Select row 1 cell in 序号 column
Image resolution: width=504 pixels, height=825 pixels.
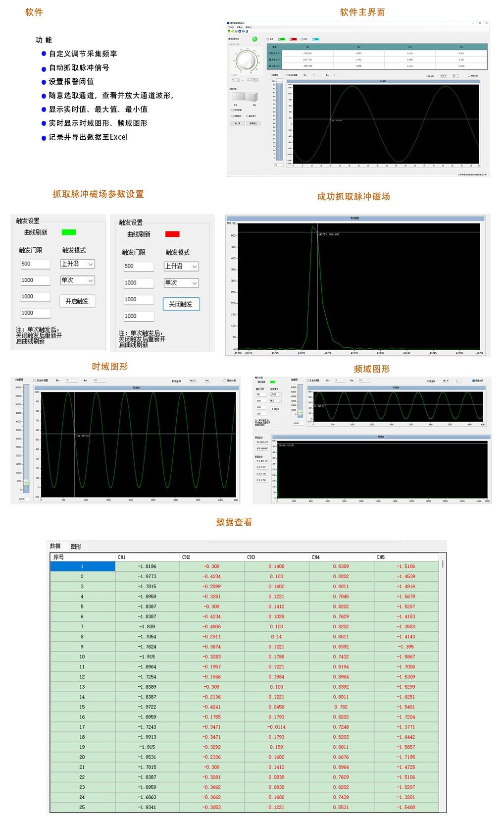pyautogui.click(x=82, y=566)
